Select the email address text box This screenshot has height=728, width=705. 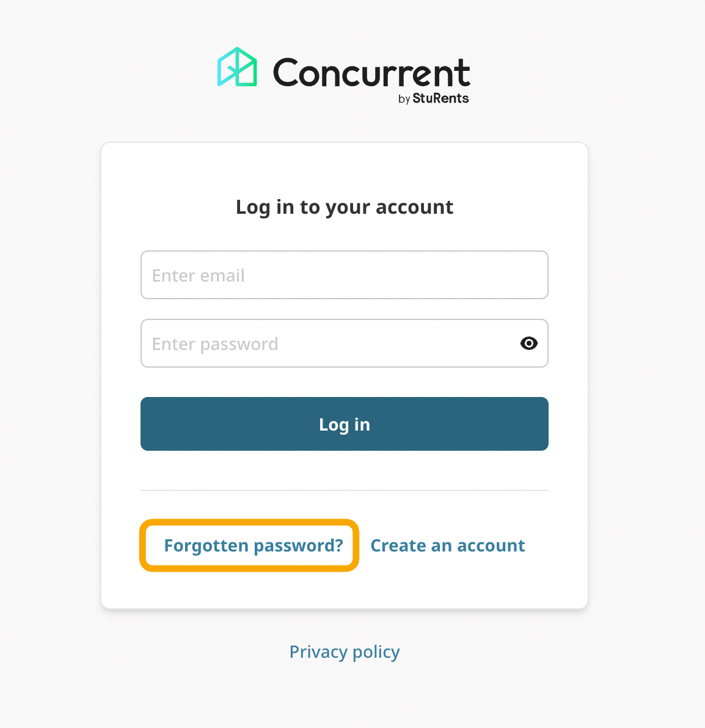point(344,275)
